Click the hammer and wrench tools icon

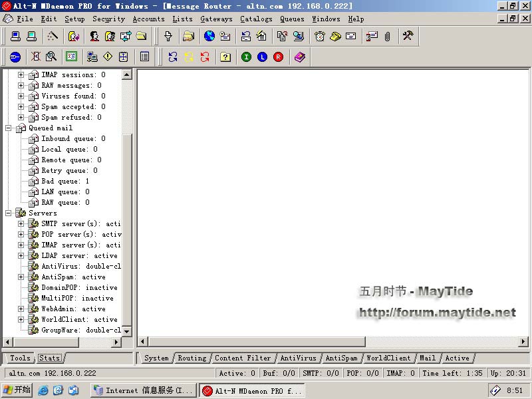click(408, 36)
